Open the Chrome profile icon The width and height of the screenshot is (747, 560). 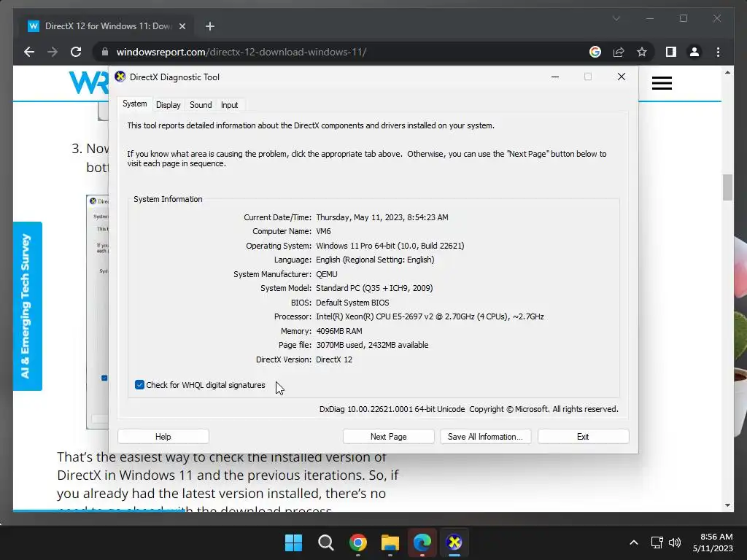pyautogui.click(x=694, y=52)
